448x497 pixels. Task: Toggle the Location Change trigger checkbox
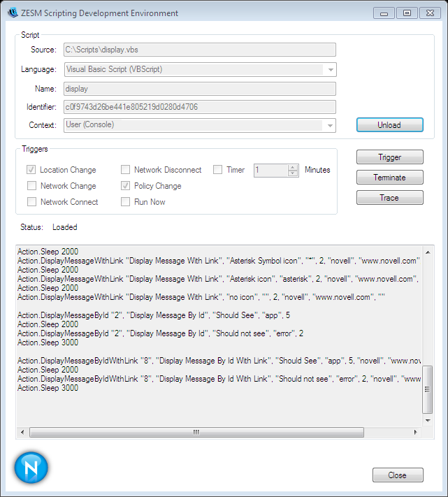tap(31, 170)
